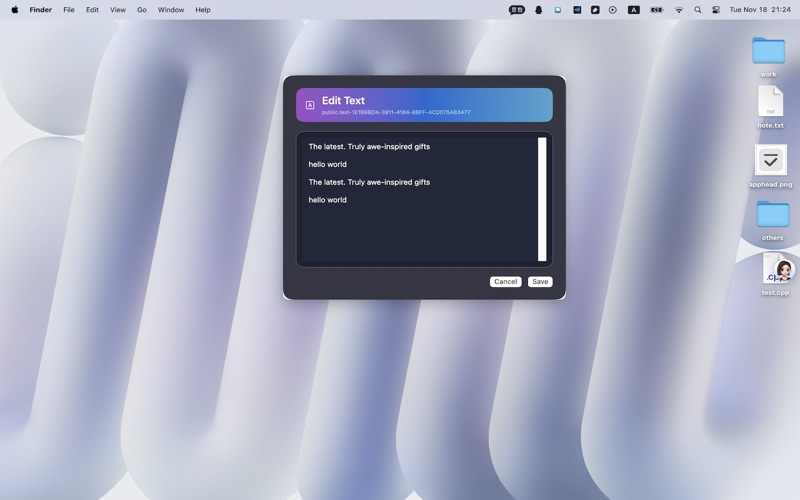Open the Finder menu
The image size is (800, 500).
coord(40,10)
